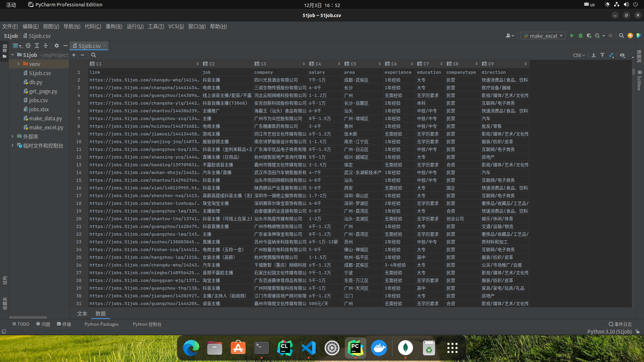Hide the project tool window
Image resolution: width=644 pixels, height=362 pixels.
[65, 46]
